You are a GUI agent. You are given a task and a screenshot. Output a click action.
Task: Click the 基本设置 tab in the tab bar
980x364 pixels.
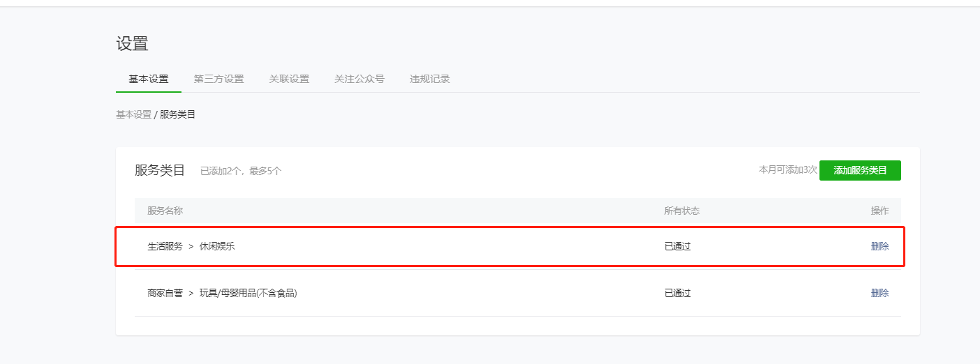point(148,79)
